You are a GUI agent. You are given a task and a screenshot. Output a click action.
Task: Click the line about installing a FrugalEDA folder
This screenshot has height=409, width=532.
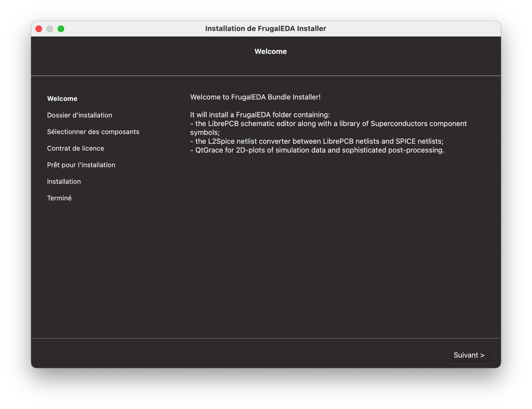point(260,115)
